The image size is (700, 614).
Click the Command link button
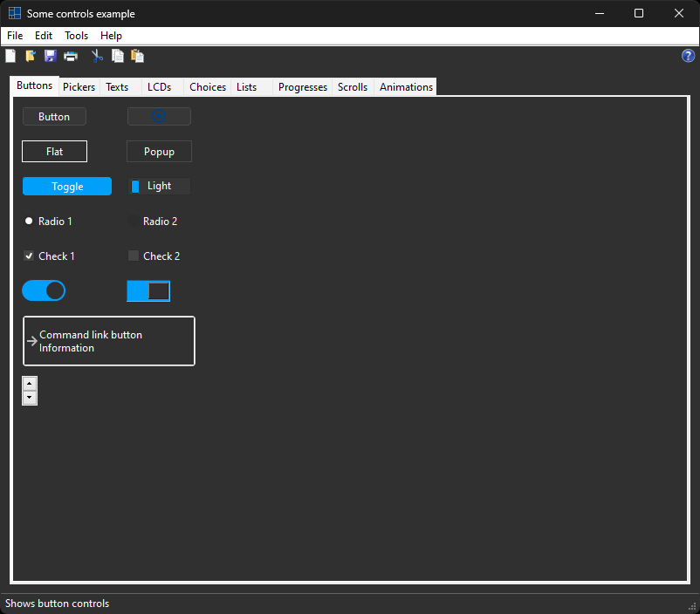click(108, 341)
